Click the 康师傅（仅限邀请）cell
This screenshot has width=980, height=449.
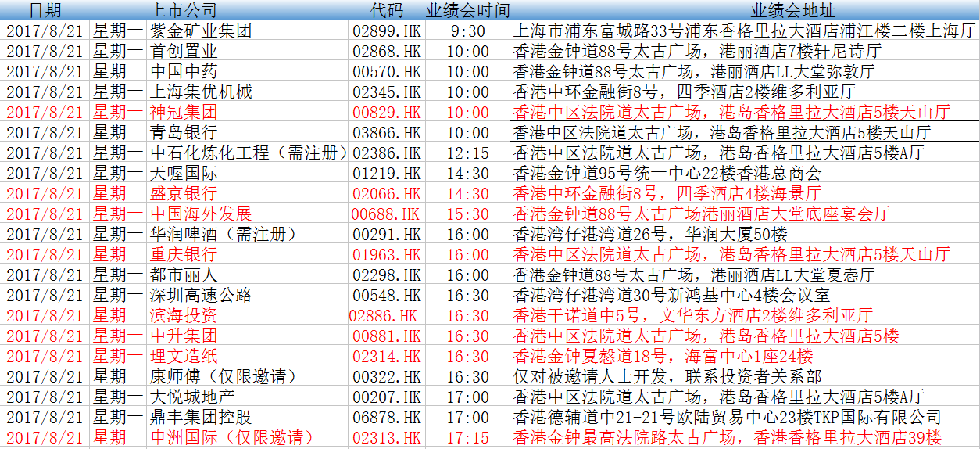223,377
